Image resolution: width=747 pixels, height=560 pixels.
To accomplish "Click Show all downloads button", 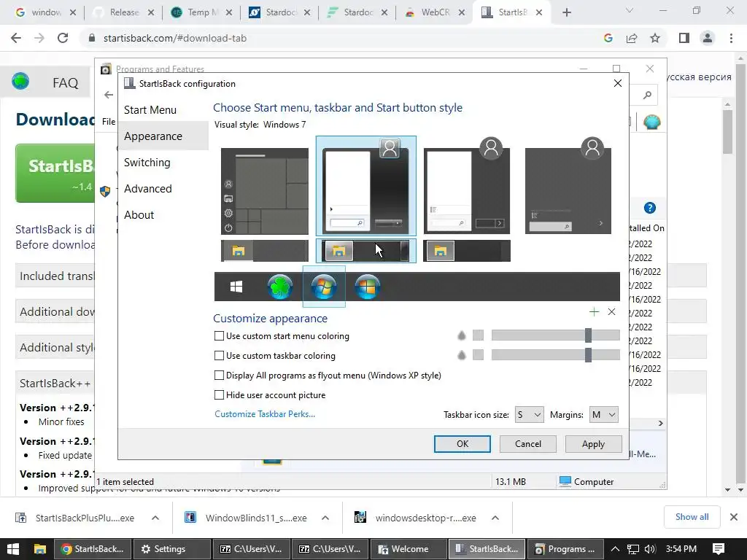I will [x=692, y=517].
